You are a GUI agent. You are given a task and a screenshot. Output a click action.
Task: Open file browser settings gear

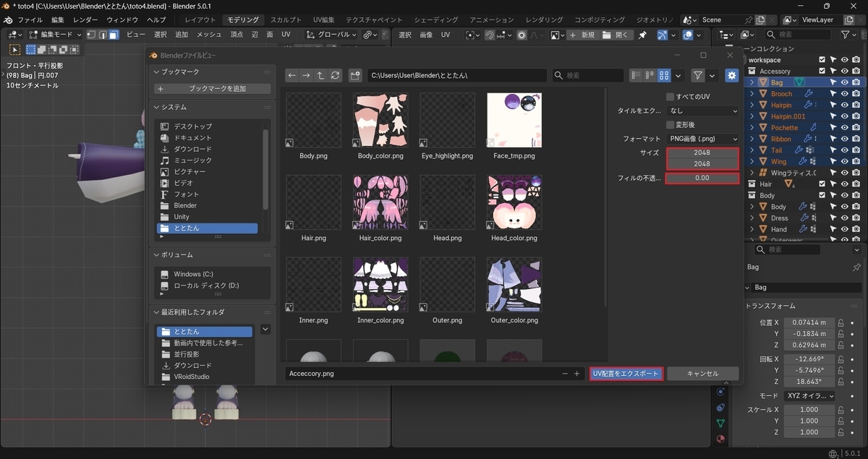click(731, 75)
